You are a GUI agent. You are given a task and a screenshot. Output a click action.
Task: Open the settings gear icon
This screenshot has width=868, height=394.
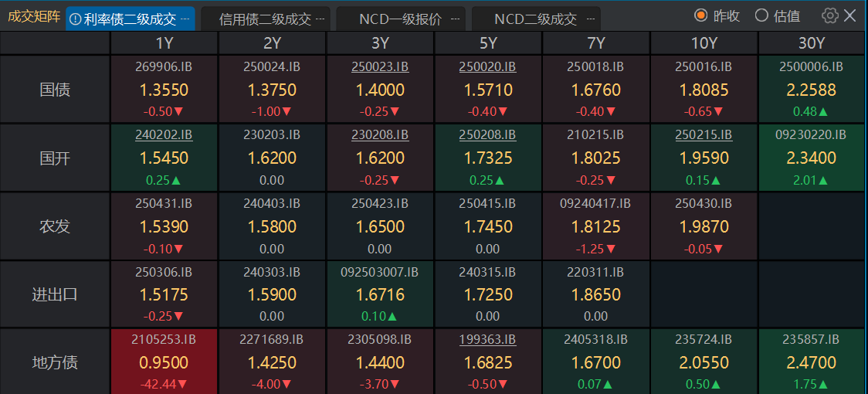[829, 15]
